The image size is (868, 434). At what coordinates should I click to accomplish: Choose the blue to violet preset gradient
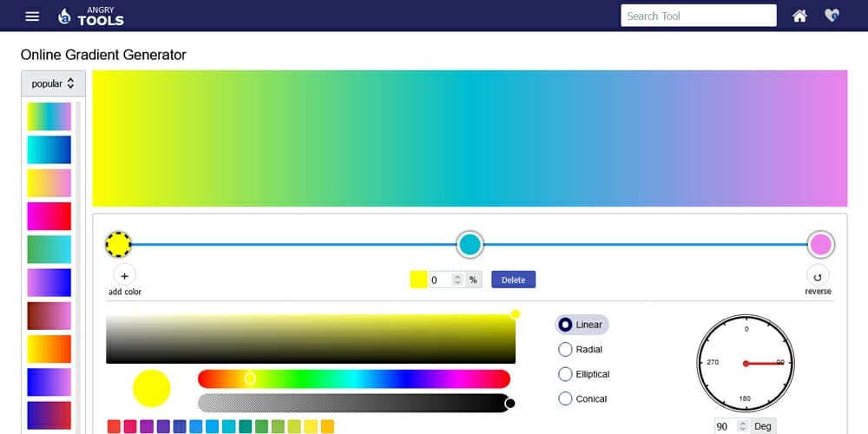49,382
